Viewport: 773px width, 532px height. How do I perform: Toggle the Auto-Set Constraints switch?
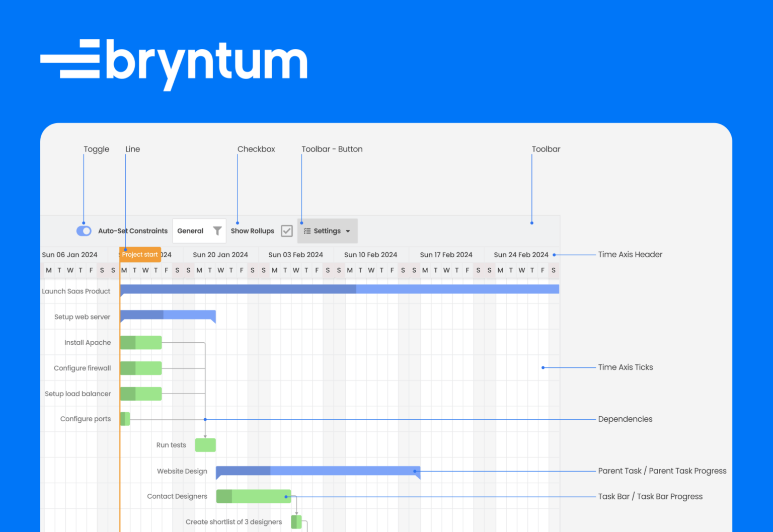click(x=84, y=231)
